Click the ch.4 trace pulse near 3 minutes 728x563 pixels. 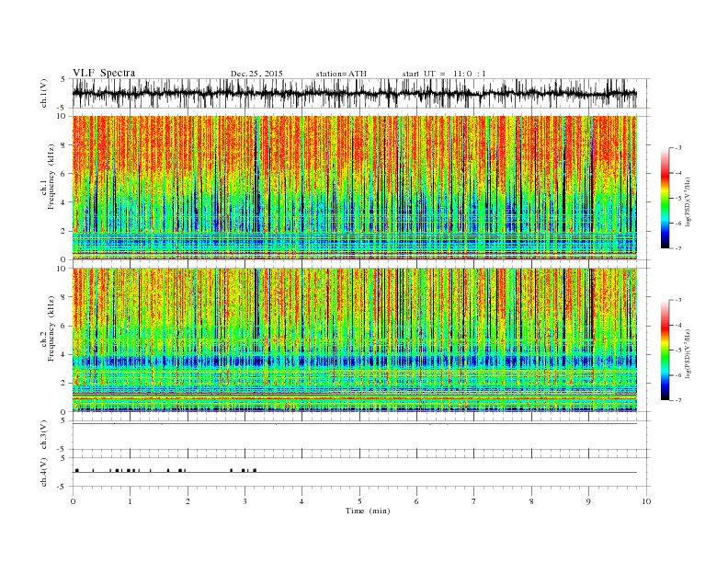[244, 470]
